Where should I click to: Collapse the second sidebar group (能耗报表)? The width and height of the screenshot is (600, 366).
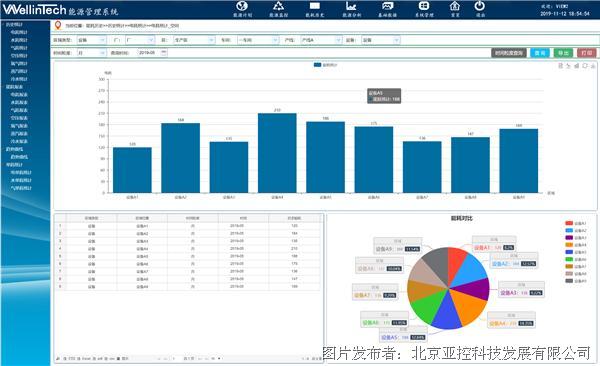coord(14,87)
